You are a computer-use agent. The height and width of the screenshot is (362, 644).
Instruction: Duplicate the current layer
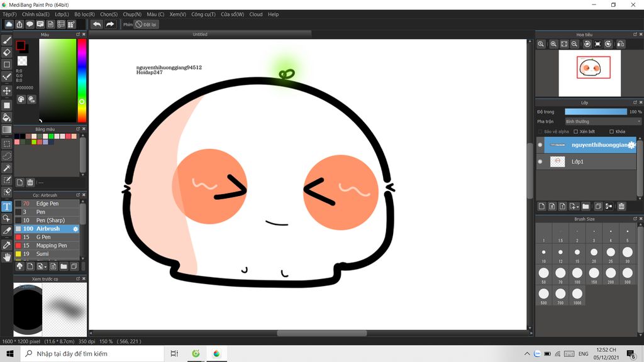(x=599, y=206)
